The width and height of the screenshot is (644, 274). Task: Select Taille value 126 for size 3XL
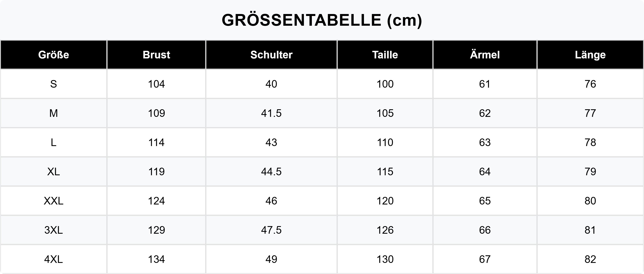pyautogui.click(x=385, y=230)
